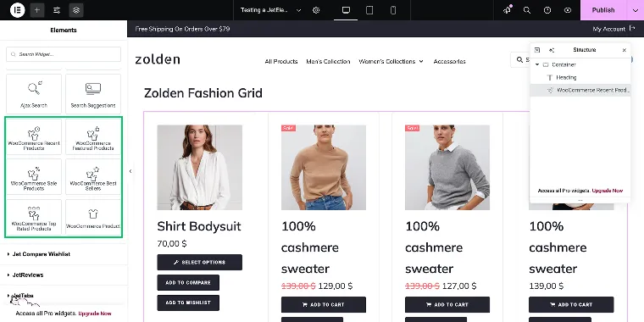Click Select Options for Shirt Bodysuit
644x322 pixels.
[200, 262]
